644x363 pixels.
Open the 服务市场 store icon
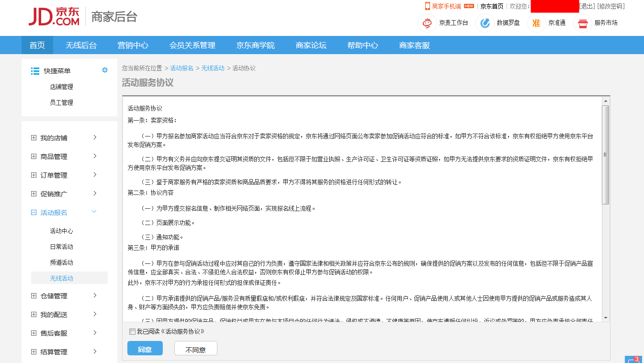(x=582, y=23)
